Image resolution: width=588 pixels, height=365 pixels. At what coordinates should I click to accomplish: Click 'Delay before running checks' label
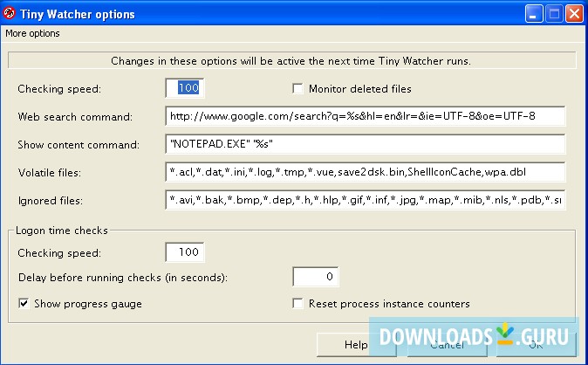click(x=123, y=278)
